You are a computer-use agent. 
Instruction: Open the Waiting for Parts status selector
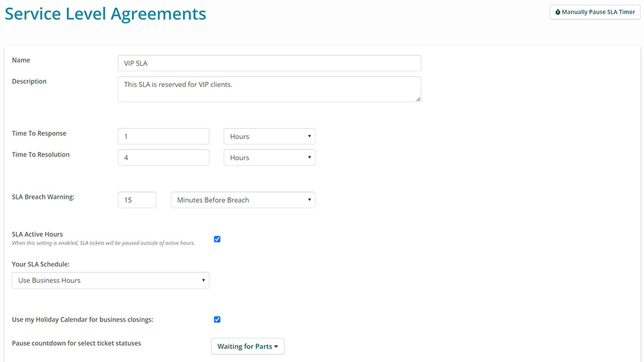coord(248,347)
